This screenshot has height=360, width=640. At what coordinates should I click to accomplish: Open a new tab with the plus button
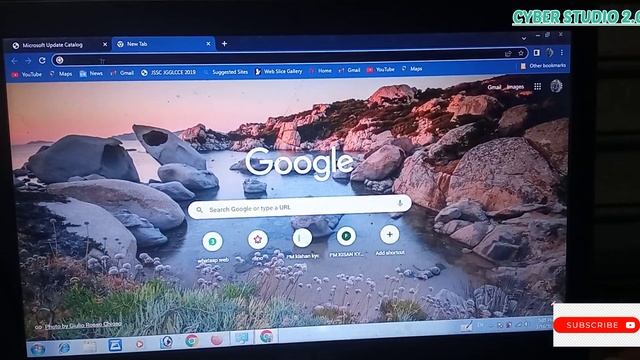[x=224, y=43]
